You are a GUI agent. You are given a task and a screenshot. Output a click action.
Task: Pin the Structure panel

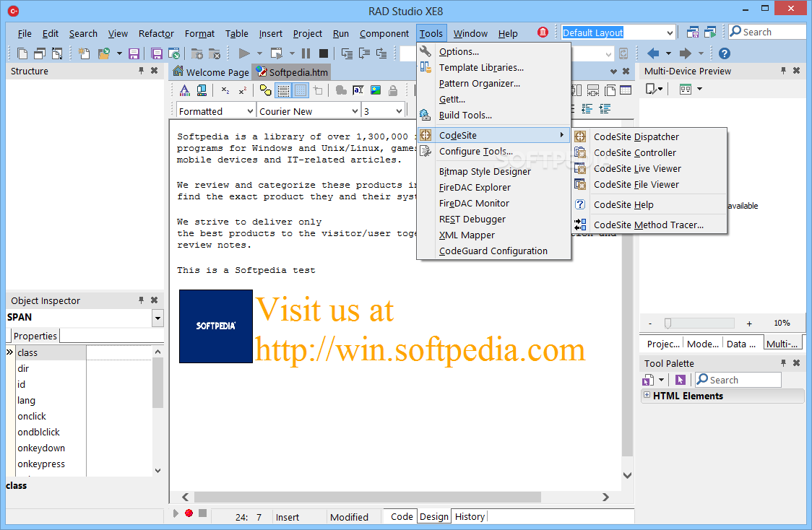141,70
